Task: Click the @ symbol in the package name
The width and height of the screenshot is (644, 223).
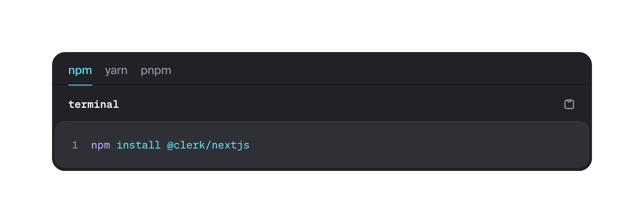Action: 170,145
